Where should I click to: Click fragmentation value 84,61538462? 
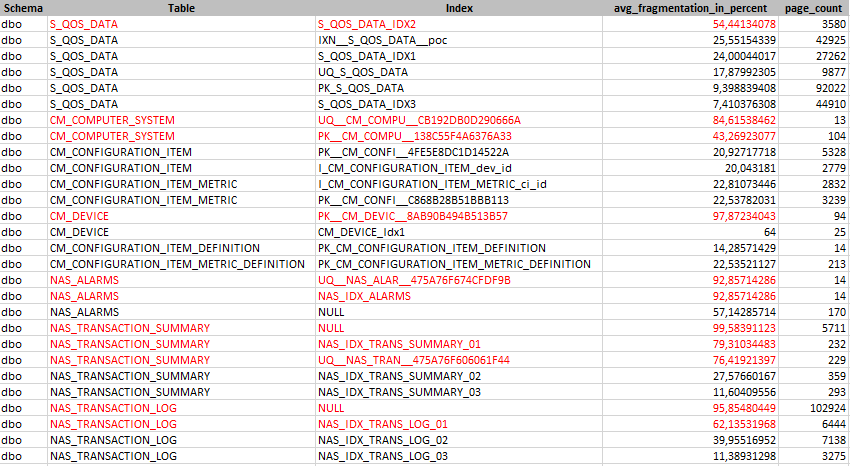[x=690, y=120]
